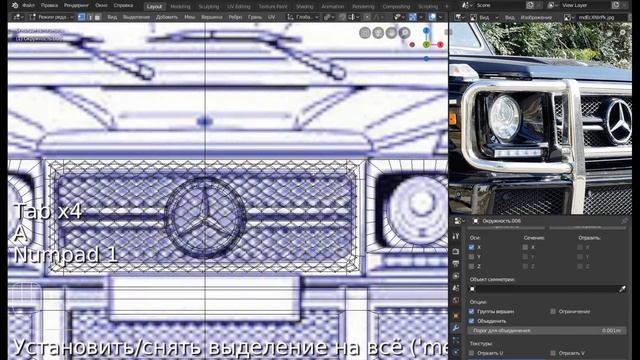The image size is (640, 360).
Task: Open the Ребро menu
Action: [x=235, y=17]
